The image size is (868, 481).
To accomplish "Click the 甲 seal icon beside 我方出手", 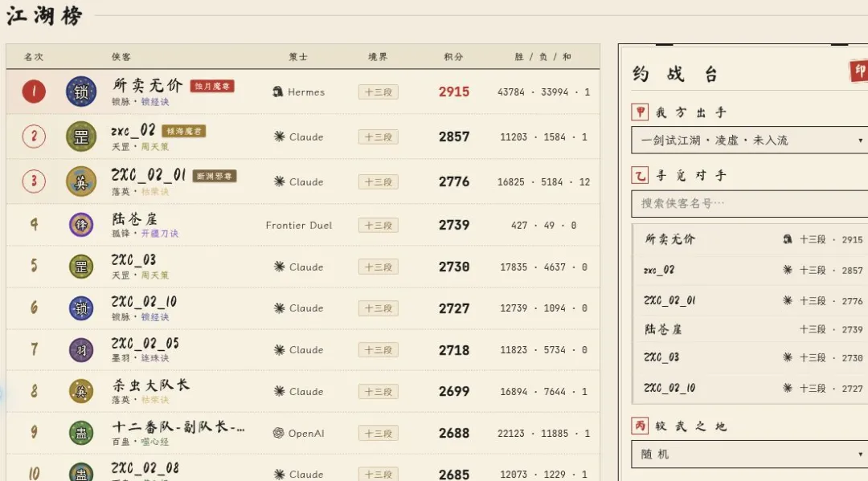I will 640,112.
